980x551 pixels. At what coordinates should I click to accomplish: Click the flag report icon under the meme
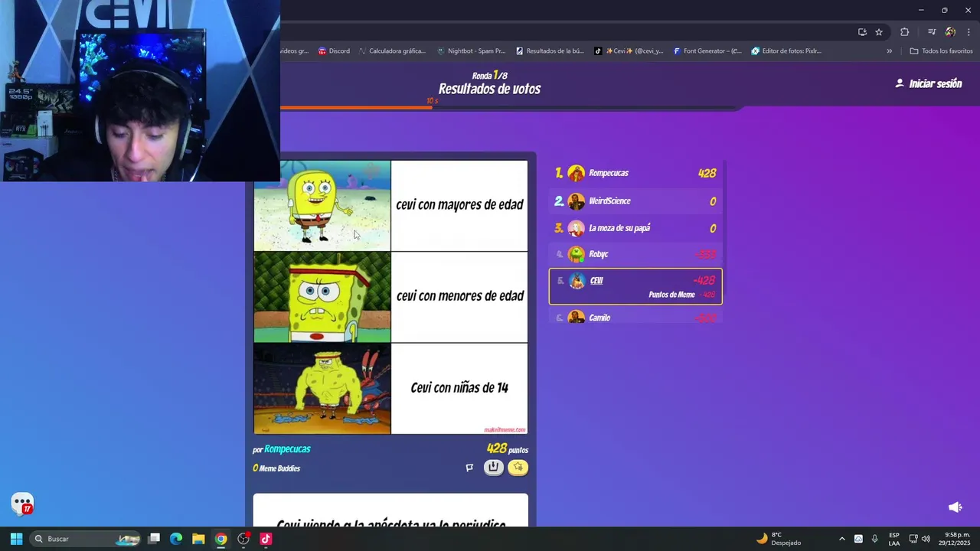pos(469,468)
